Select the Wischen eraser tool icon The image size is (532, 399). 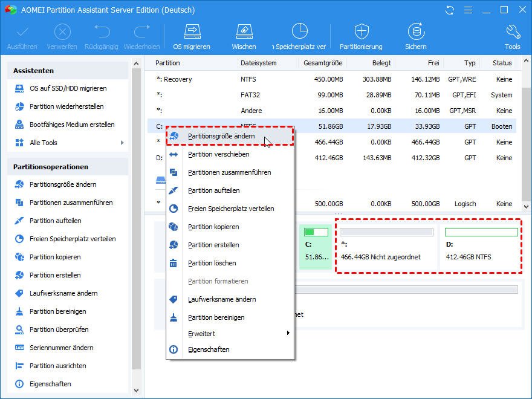(x=244, y=32)
